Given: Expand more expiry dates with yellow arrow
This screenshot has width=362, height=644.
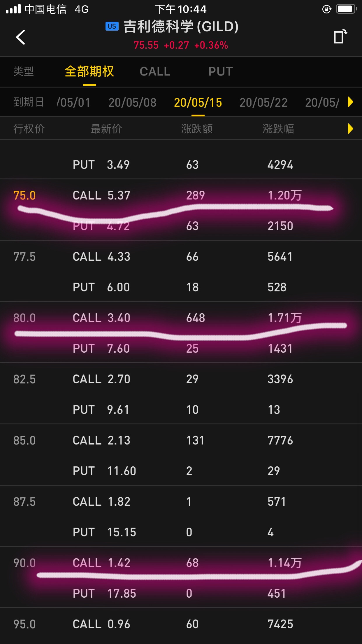Looking at the screenshot, I should tap(351, 102).
